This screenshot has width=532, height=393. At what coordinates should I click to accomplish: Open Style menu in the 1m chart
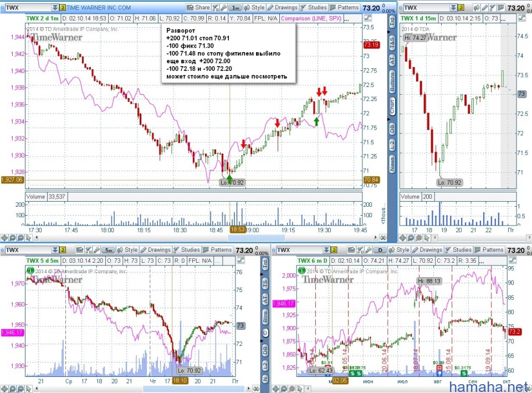tap(254, 7)
